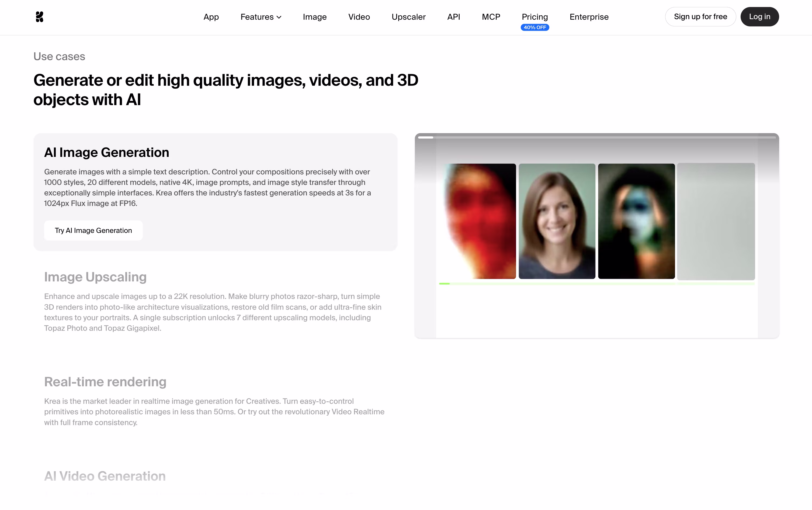Click the Log in button

(x=759, y=16)
